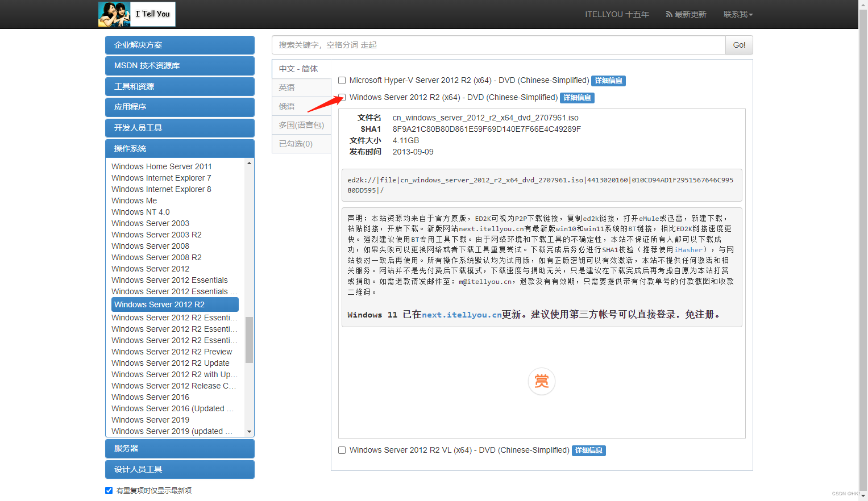Screen dimensions: 868x501
Task: Click file name cn_windows_server_2012_r2_x64_dvd_2707961.iso
Action: pos(485,118)
